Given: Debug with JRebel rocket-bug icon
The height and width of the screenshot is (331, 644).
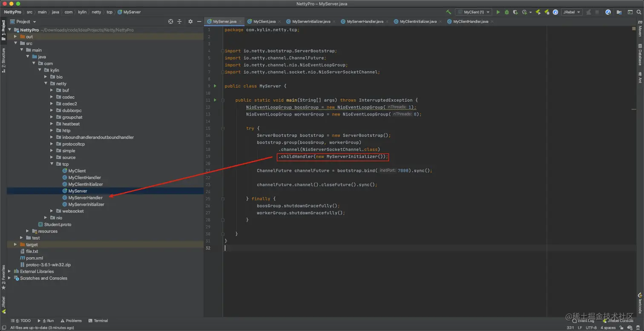Looking at the screenshot, I should pos(546,12).
